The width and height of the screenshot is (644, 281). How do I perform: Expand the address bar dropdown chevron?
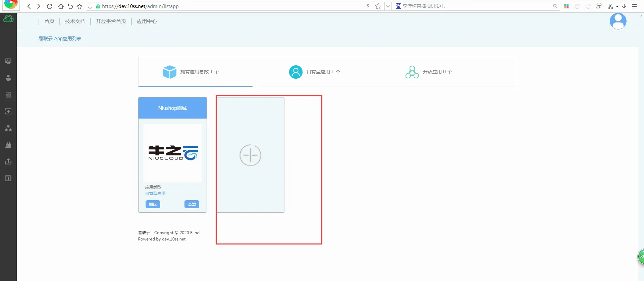point(388,6)
